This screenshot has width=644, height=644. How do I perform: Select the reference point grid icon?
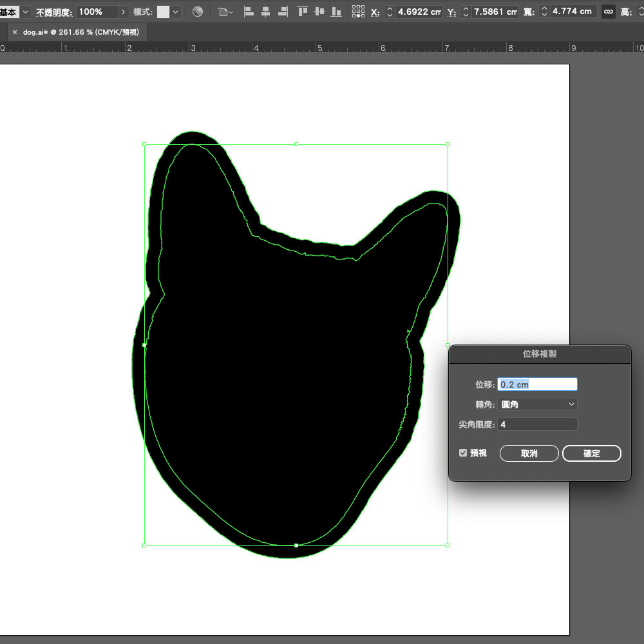click(x=359, y=12)
